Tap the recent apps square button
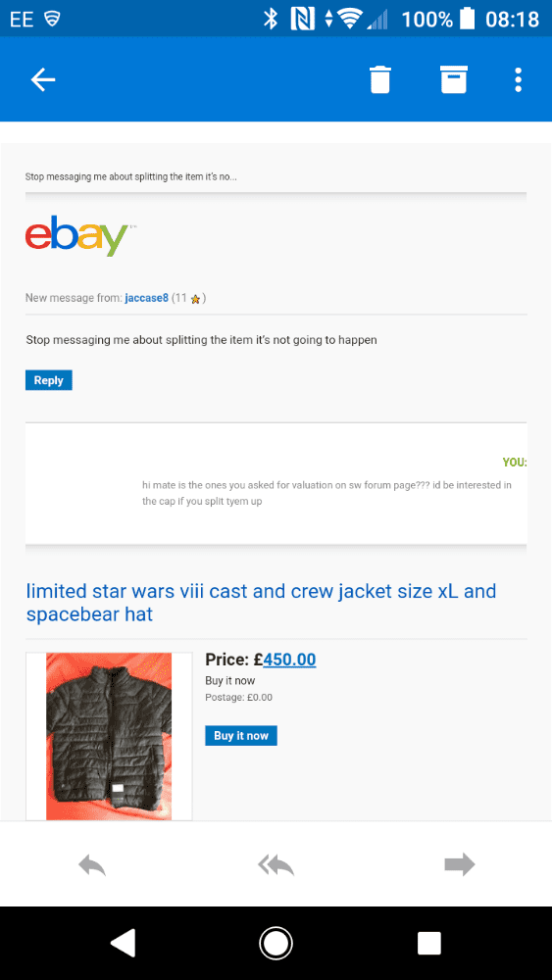 pos(428,943)
